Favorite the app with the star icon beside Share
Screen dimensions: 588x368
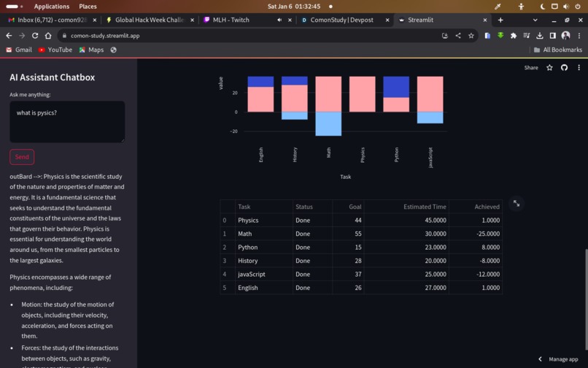(549, 68)
